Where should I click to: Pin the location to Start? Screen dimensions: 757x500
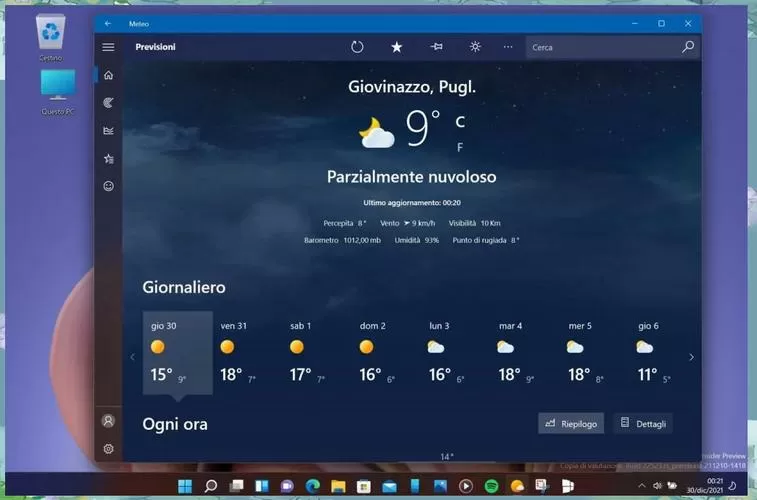pyautogui.click(x=436, y=47)
